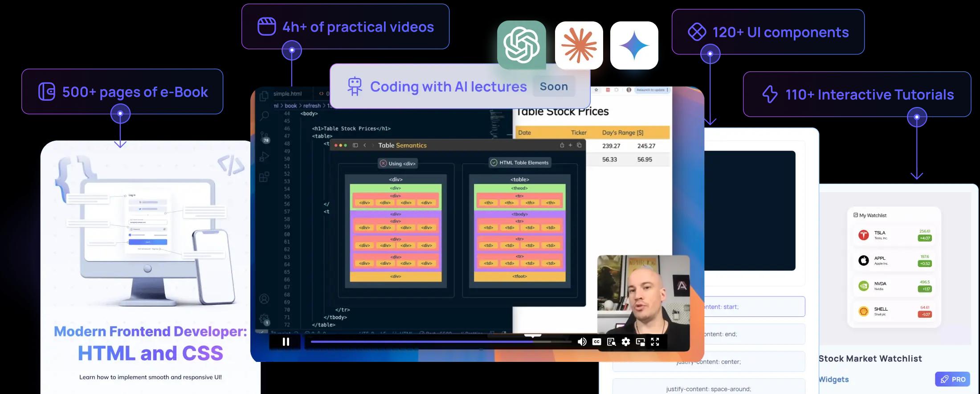
Task: Select the SHELL row in My Watchlist
Action: point(894,311)
